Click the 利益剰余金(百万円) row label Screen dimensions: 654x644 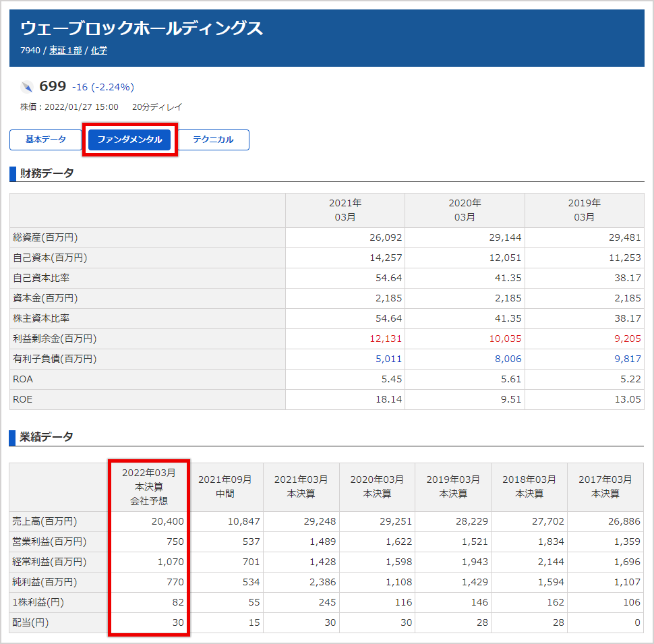coord(55,339)
